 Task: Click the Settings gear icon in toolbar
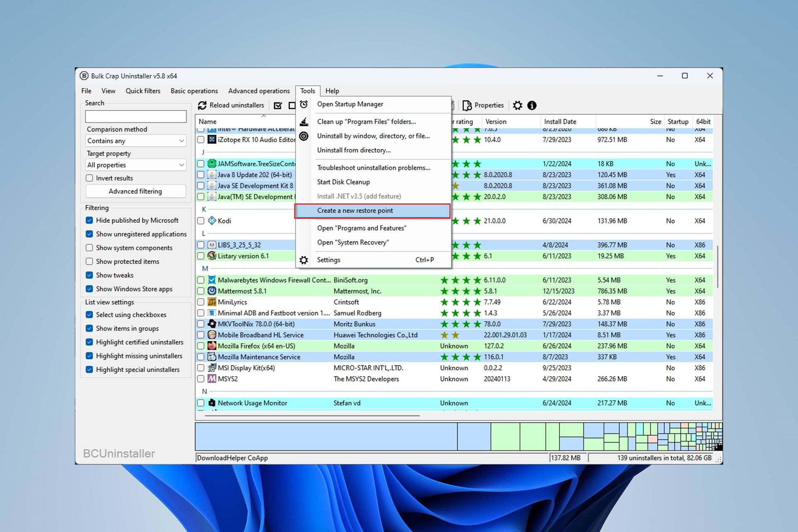518,105
